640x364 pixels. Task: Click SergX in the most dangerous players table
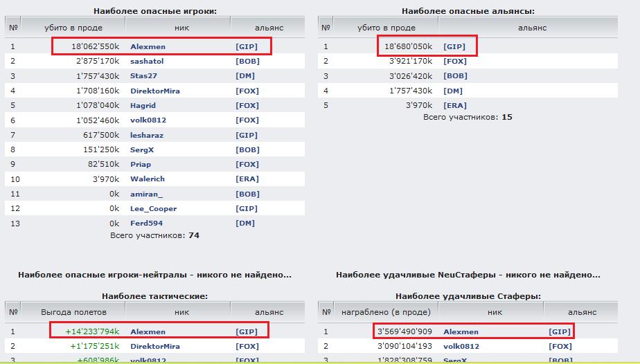(142, 150)
